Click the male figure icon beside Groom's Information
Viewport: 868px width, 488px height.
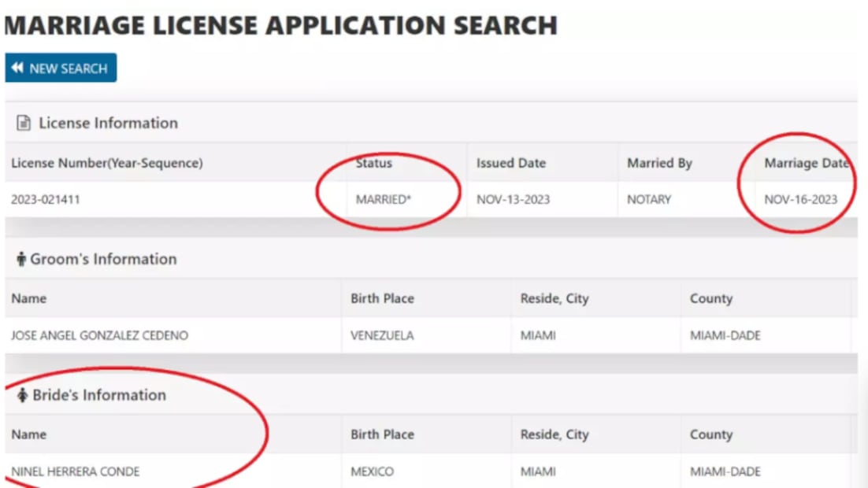point(21,260)
